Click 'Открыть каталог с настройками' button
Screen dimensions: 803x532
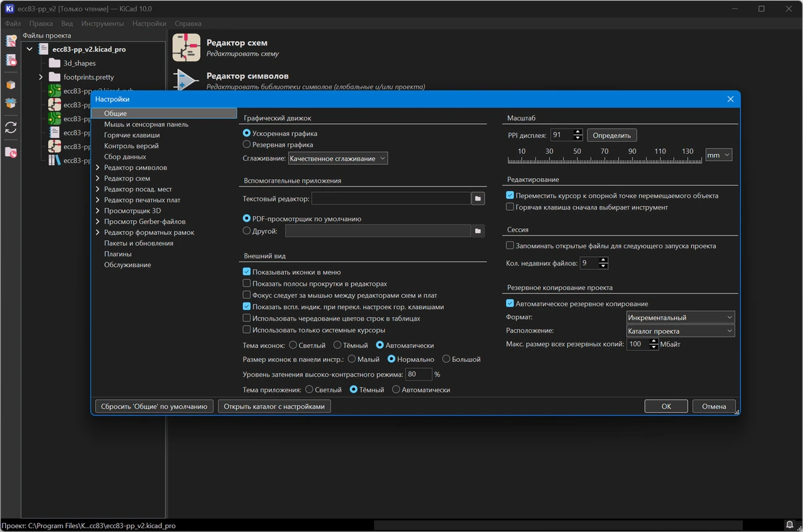[274, 406]
